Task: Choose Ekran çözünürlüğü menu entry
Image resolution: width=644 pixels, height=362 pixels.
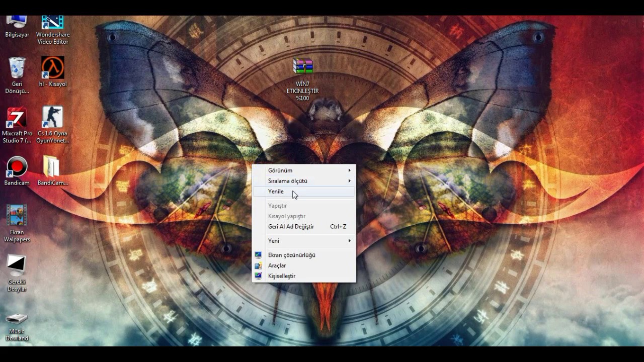Action: pyautogui.click(x=304, y=255)
